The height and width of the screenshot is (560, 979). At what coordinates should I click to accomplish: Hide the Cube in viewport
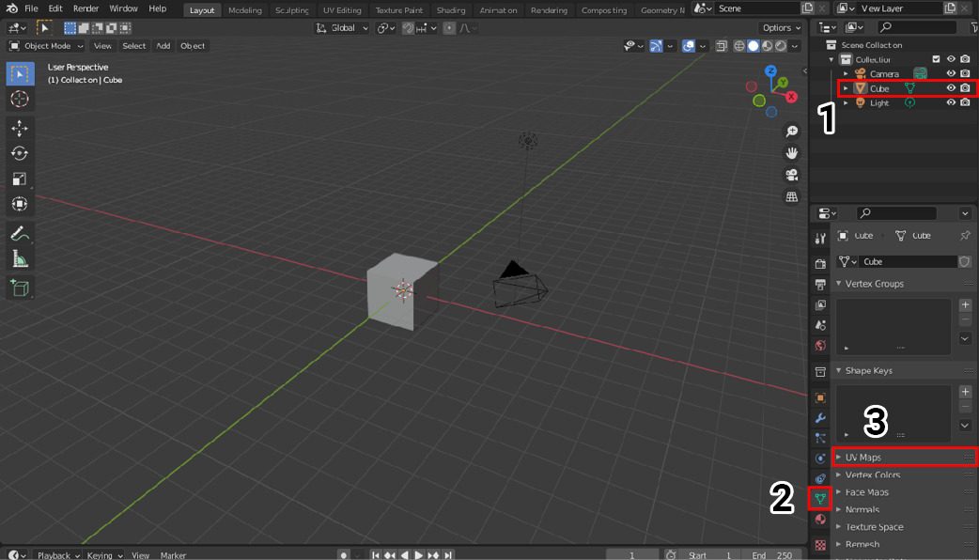tap(951, 88)
